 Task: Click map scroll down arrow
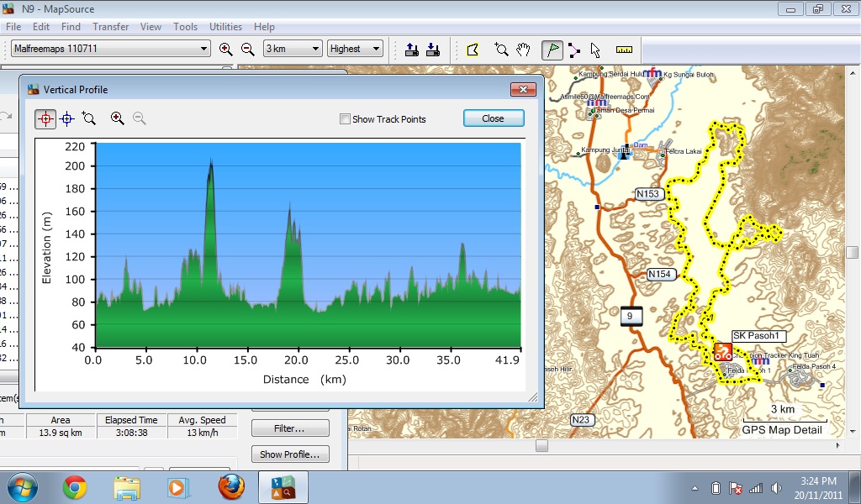click(852, 432)
